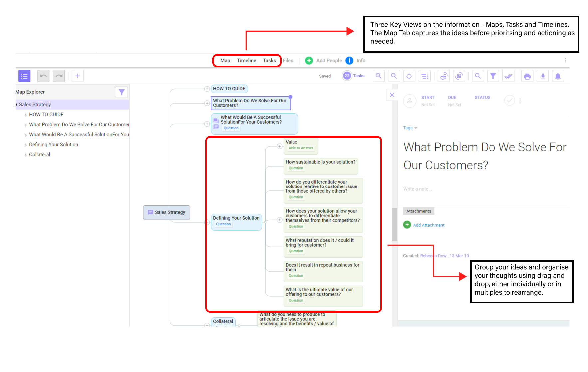Expand the Defining Your Solution tree arrow
588x372 pixels.
(x=26, y=145)
